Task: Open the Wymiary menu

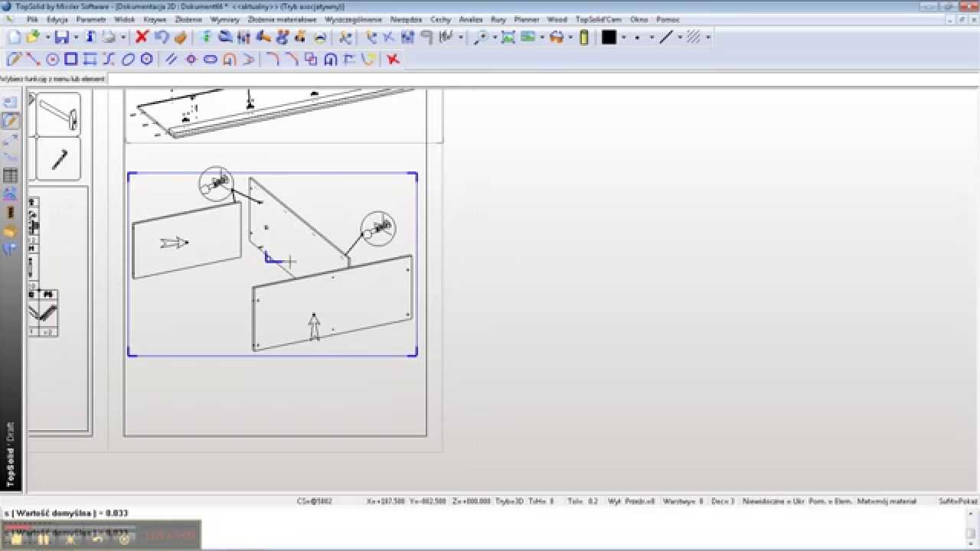Action: coord(224,19)
